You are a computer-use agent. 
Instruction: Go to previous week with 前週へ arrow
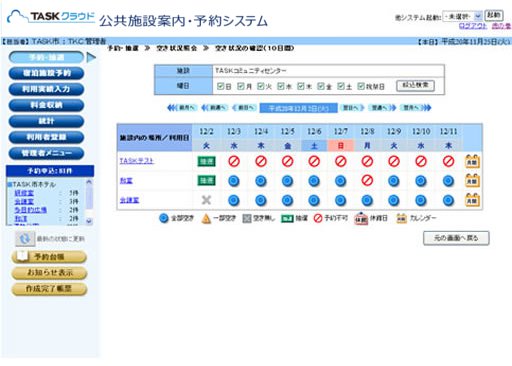(214, 108)
